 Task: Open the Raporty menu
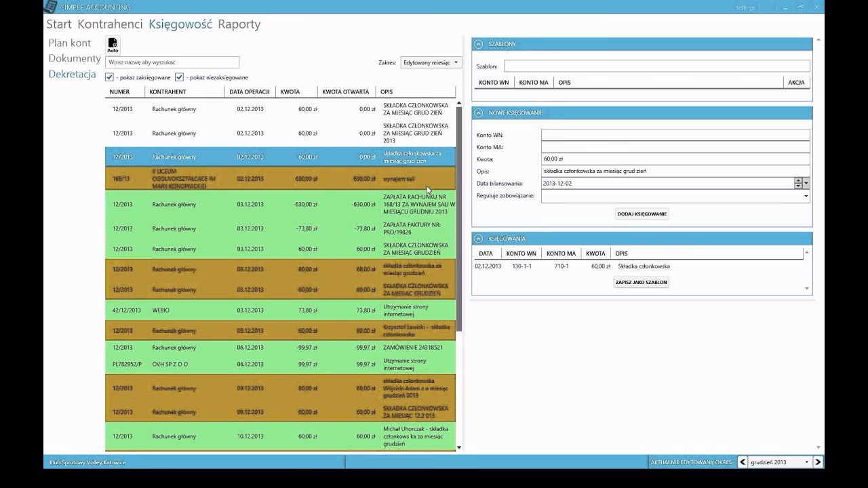(239, 24)
